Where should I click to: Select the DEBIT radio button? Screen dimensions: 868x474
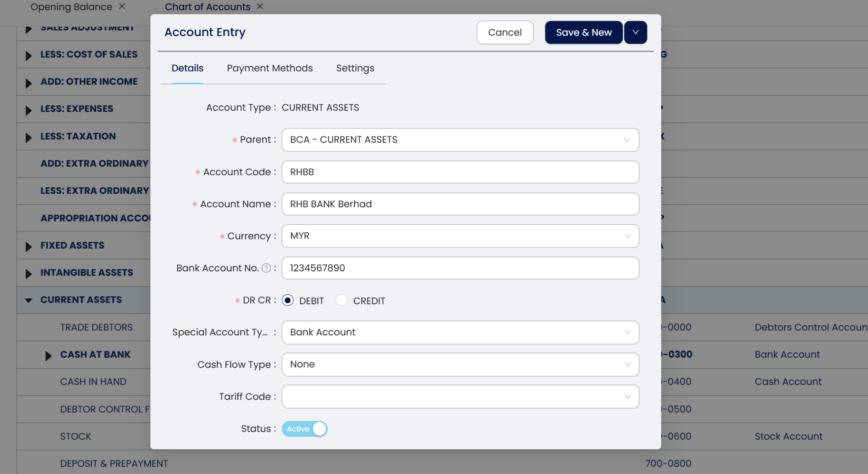point(288,300)
